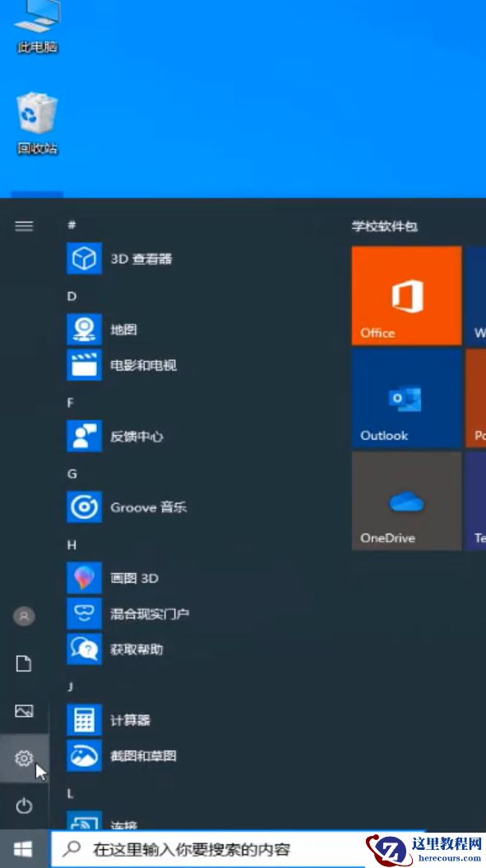Open the 截图和草图 app icon
The image size is (486, 868).
84,755
